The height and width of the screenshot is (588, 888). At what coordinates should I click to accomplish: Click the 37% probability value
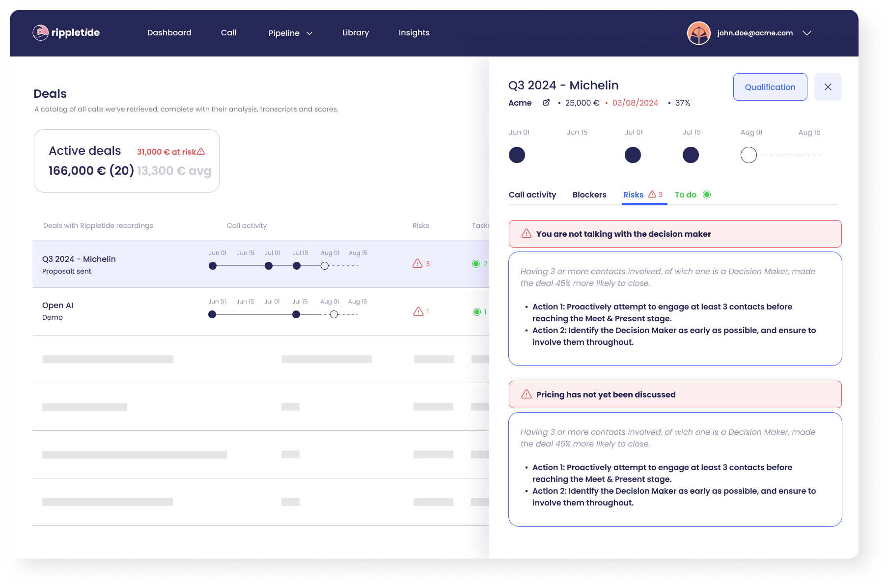(x=683, y=103)
